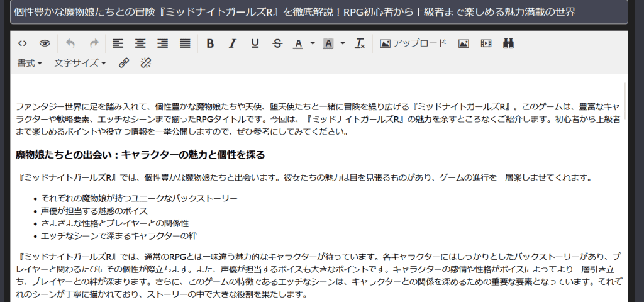Click the editor's vertical scrollbar

625,101
